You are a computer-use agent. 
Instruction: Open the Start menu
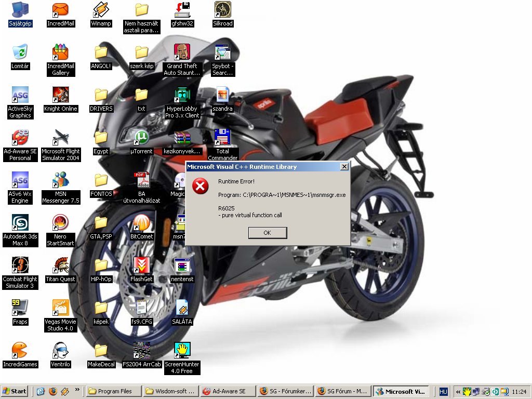pos(15,391)
